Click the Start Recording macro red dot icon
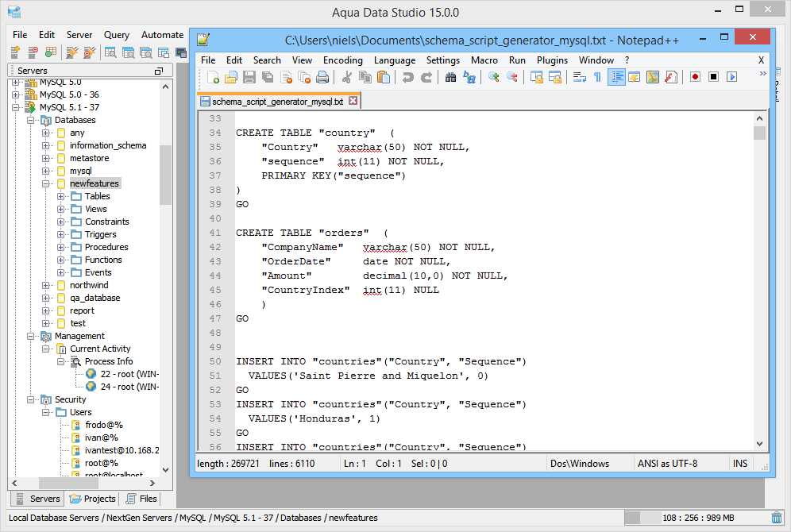 pyautogui.click(x=695, y=77)
